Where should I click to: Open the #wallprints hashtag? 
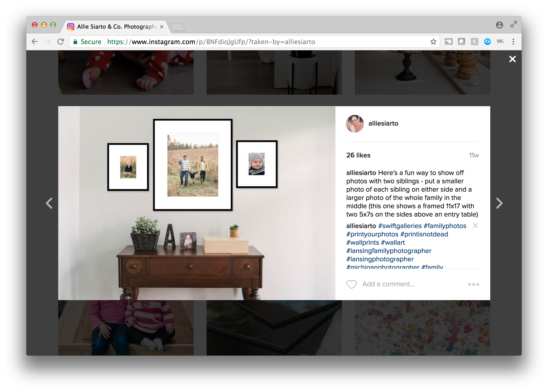[362, 242]
